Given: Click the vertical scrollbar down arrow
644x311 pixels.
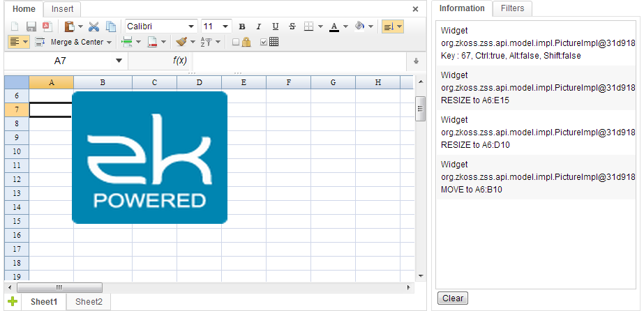Looking at the screenshot, I should [x=420, y=275].
